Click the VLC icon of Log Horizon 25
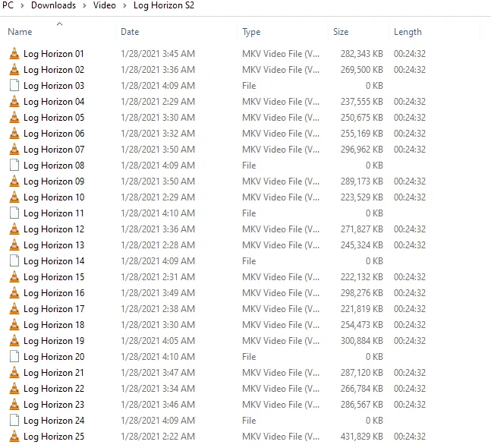The height and width of the screenshot is (448, 491). point(14,437)
